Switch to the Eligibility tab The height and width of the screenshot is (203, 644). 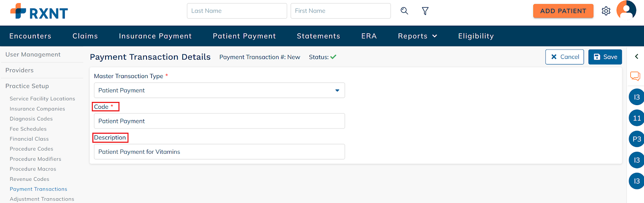point(476,36)
